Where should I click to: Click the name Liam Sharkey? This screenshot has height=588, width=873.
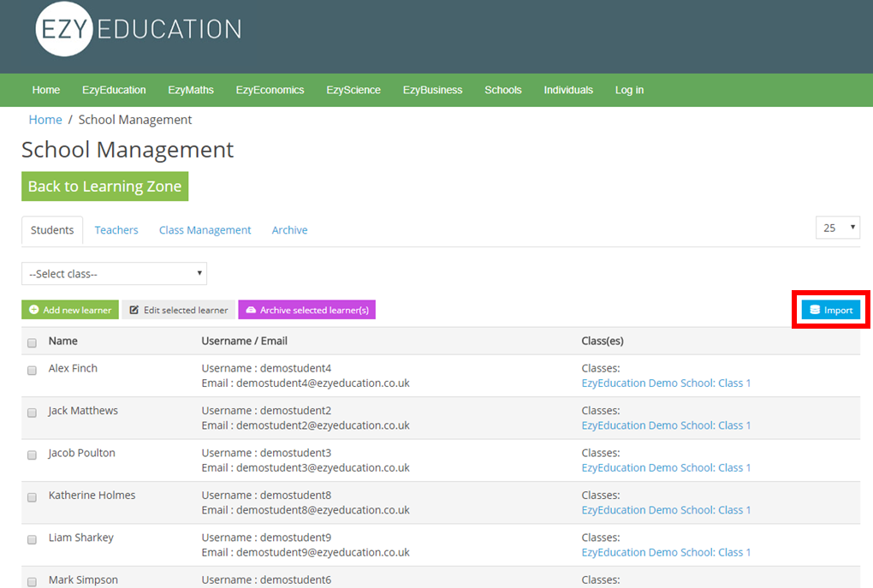pos(81,538)
